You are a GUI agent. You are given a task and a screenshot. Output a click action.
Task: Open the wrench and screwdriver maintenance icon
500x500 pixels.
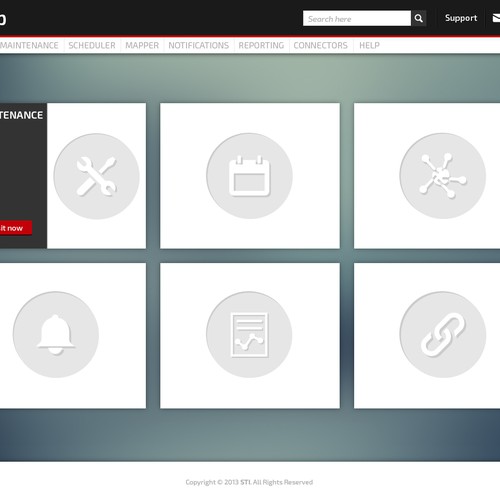(x=96, y=176)
